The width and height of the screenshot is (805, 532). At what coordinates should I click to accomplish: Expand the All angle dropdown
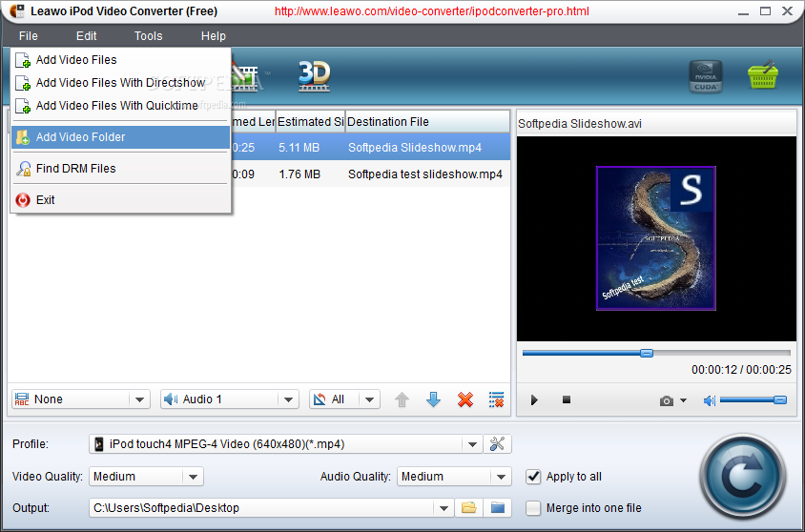click(x=370, y=399)
